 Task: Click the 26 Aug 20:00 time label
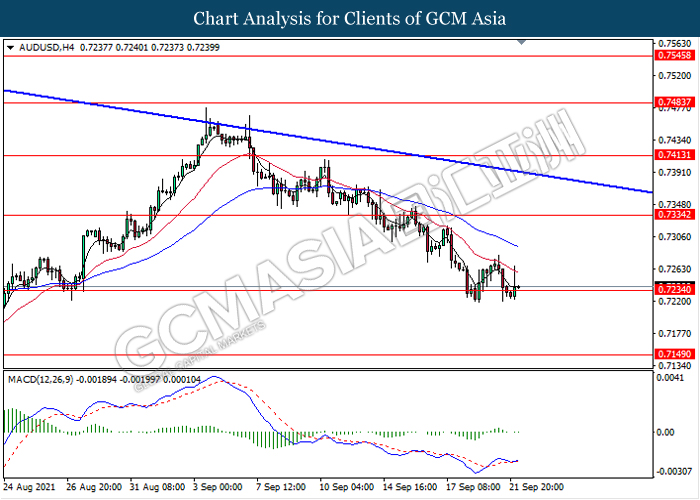[94, 487]
